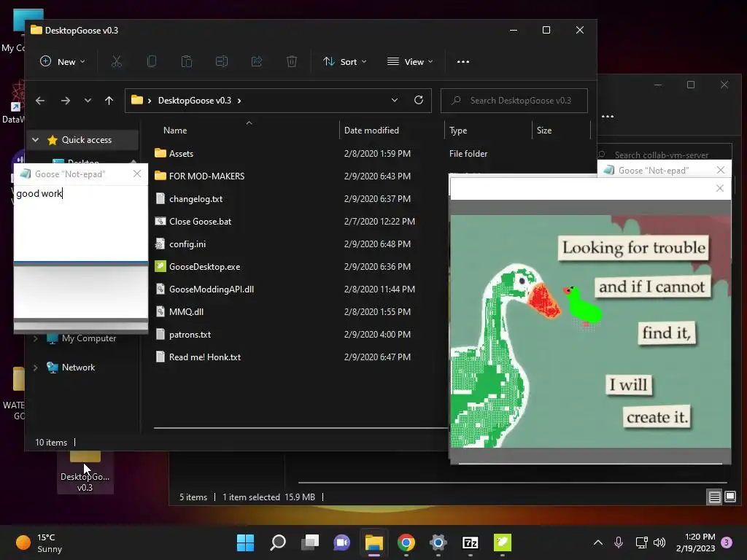Select My Computer in the navigation pane
Viewport: 747px width, 560px height.
(x=88, y=338)
